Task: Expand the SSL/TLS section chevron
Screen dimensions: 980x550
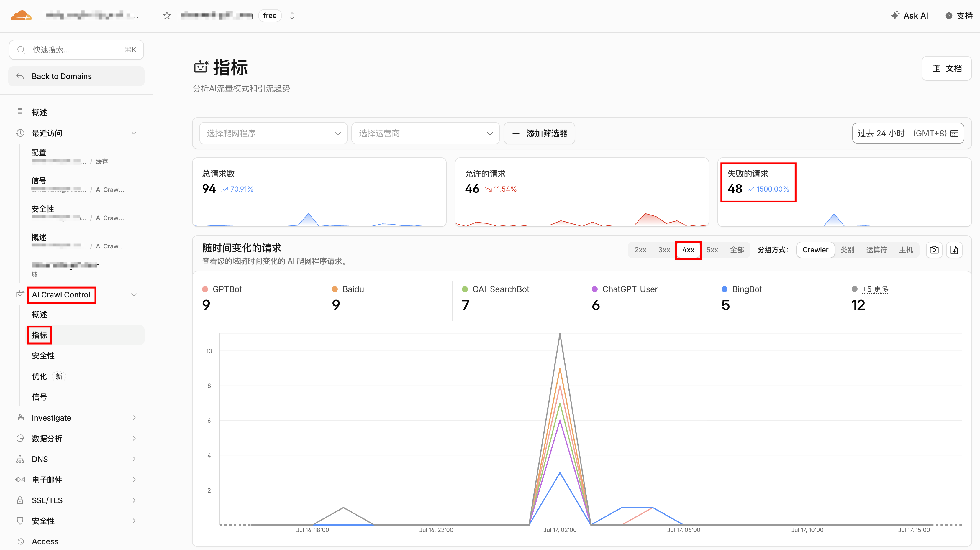Action: click(x=134, y=500)
